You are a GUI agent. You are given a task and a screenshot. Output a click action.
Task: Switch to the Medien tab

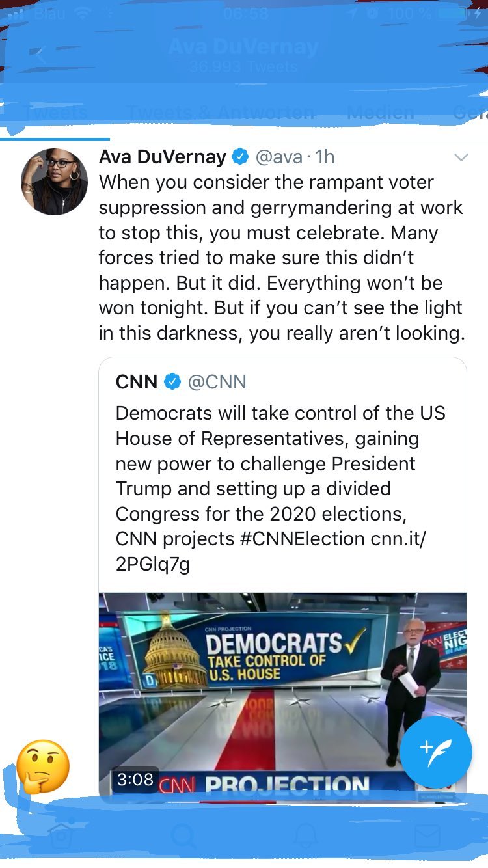[380, 113]
